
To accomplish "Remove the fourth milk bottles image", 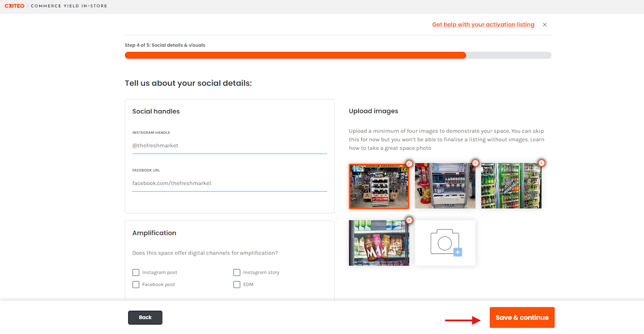I will [409, 220].
